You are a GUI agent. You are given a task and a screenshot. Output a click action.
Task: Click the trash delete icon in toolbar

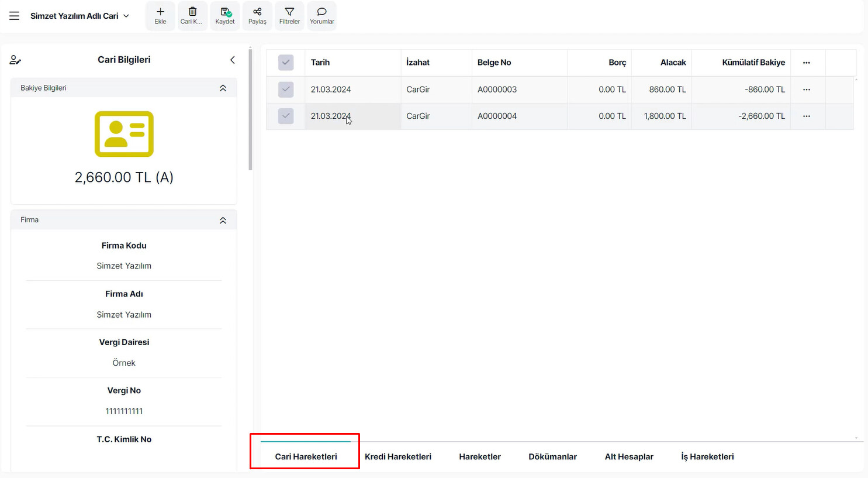pyautogui.click(x=192, y=12)
